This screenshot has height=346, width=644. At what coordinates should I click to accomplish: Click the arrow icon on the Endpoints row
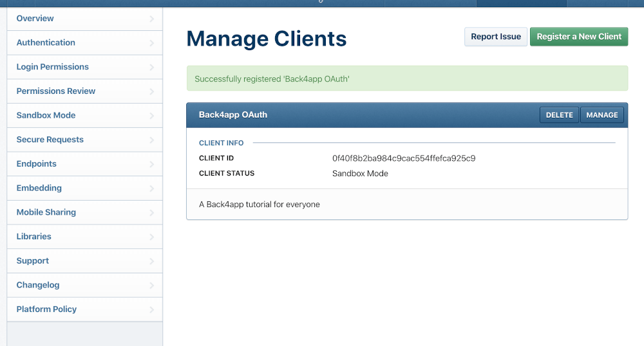(151, 164)
